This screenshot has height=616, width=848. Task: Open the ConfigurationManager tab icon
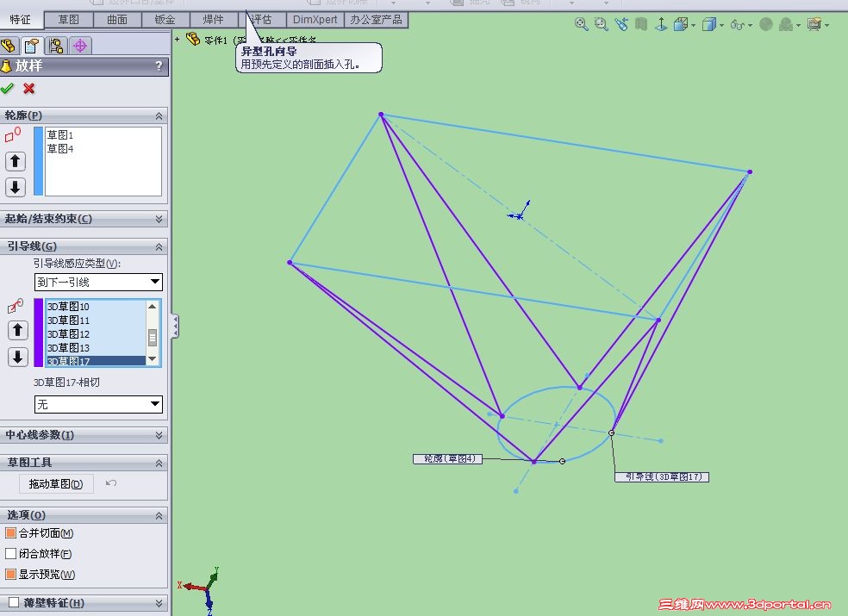click(x=56, y=46)
